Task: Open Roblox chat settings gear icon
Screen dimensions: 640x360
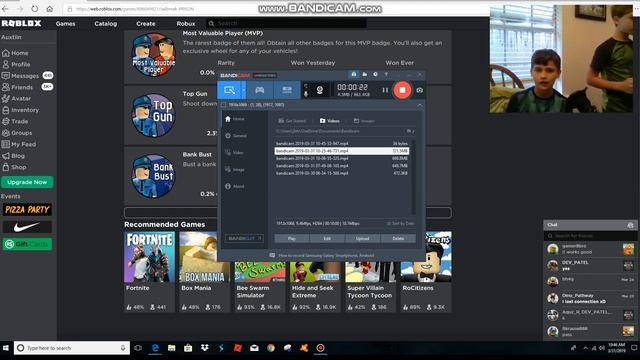Action: coord(630,225)
